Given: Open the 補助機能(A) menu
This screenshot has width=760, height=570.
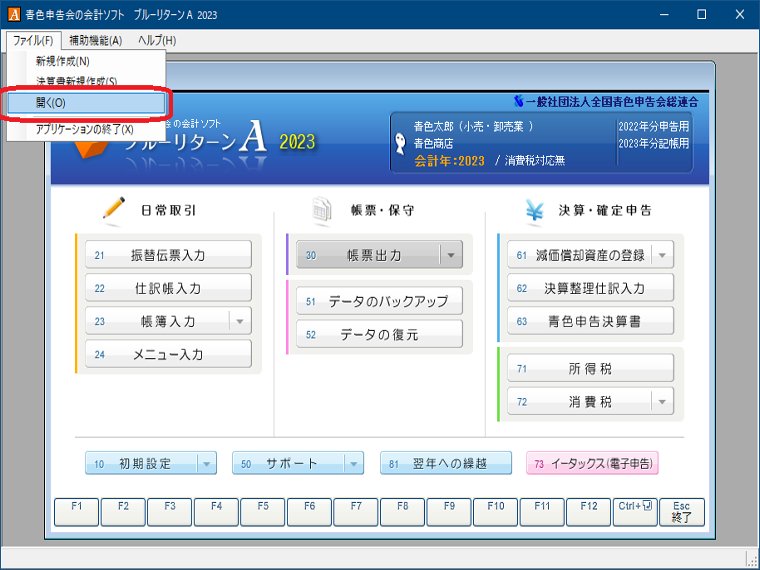Looking at the screenshot, I should pyautogui.click(x=95, y=40).
